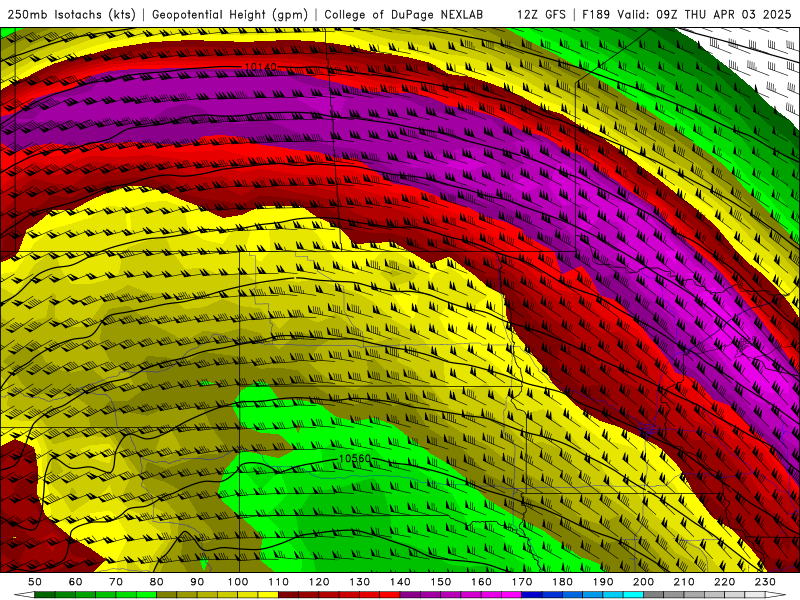Image resolution: width=800 pixels, height=600 pixels.
Task: Click the '170' color bar label
Action: [521, 582]
